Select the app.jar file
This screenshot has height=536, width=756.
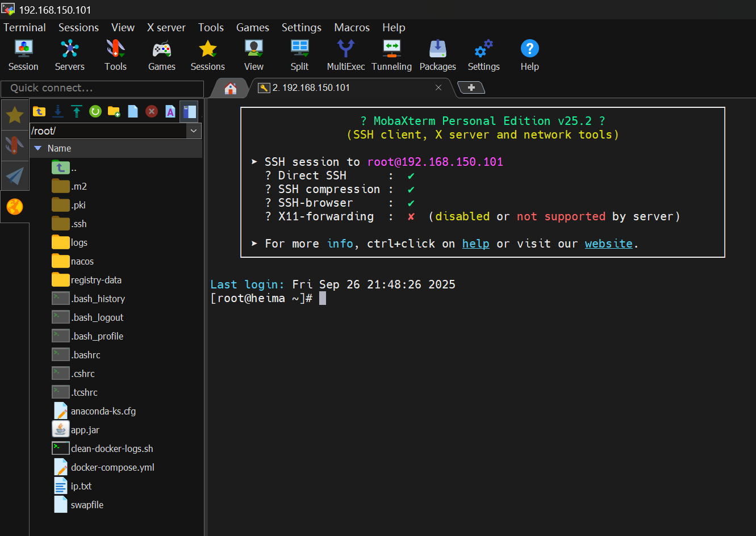pos(76,430)
